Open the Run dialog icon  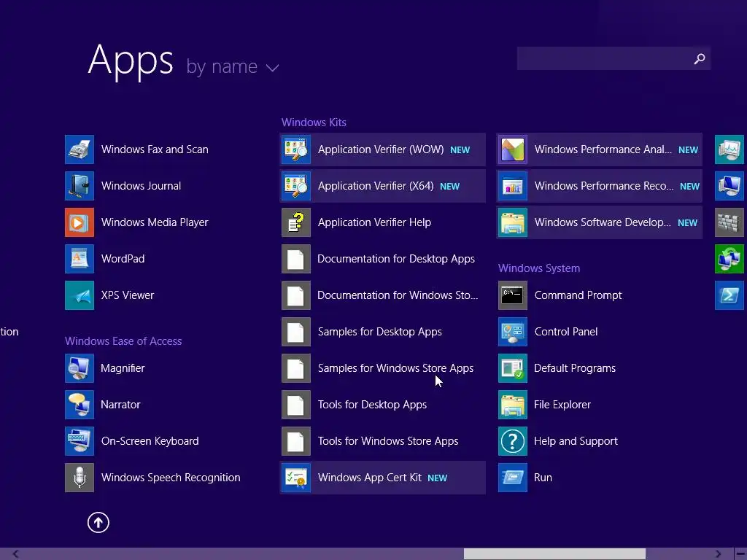tap(513, 478)
